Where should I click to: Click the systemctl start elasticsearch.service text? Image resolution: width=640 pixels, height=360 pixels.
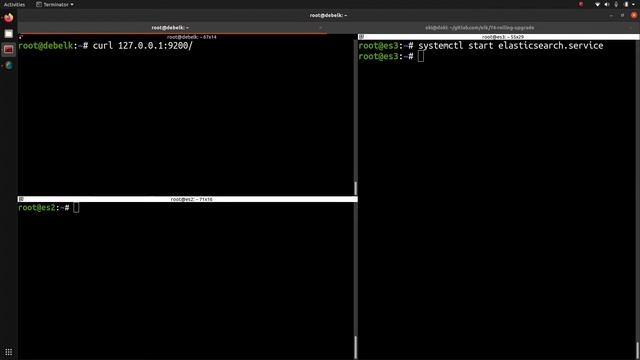coord(511,45)
